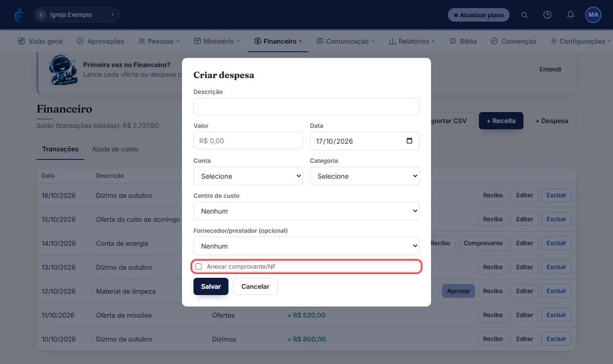Expand the Igreja Exemplo church selector

[x=77, y=15]
